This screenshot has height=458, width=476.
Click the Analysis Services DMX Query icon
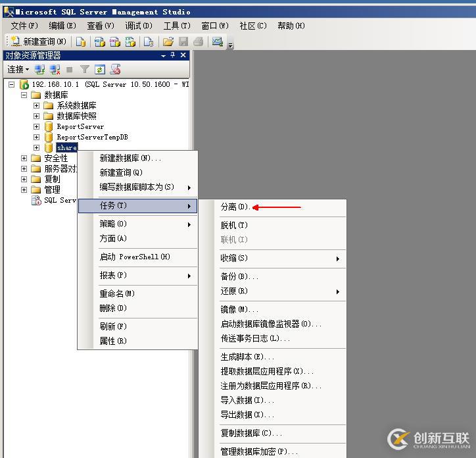(115, 41)
